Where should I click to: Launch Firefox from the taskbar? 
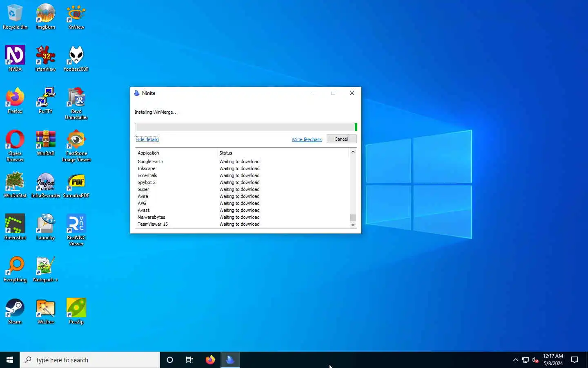coord(210,360)
